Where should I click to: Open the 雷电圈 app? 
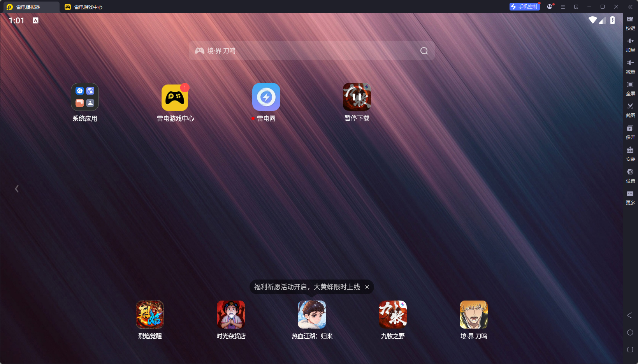(266, 97)
